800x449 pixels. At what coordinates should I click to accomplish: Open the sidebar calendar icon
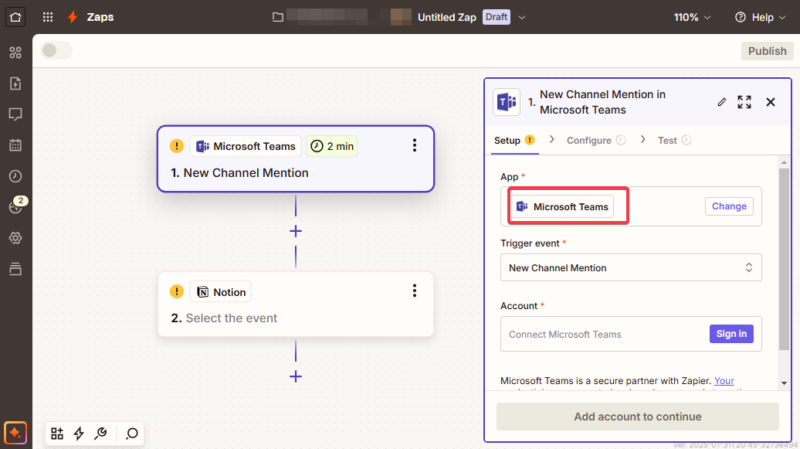click(15, 145)
